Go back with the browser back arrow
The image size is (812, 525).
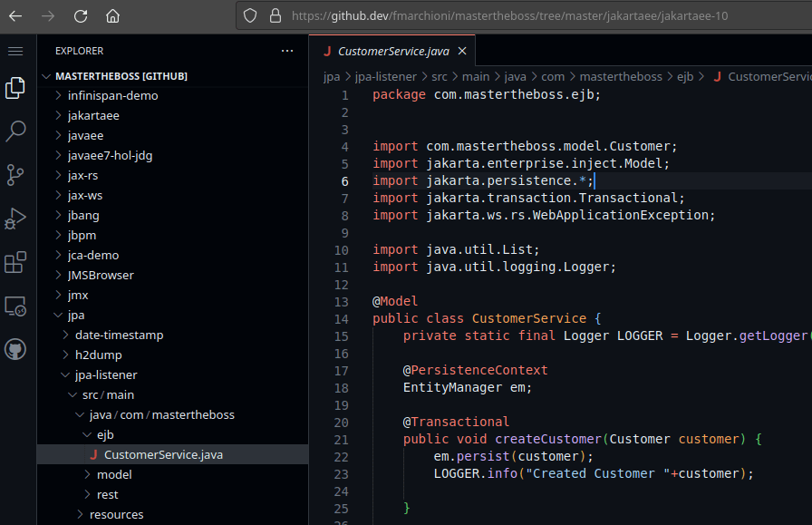point(15,16)
